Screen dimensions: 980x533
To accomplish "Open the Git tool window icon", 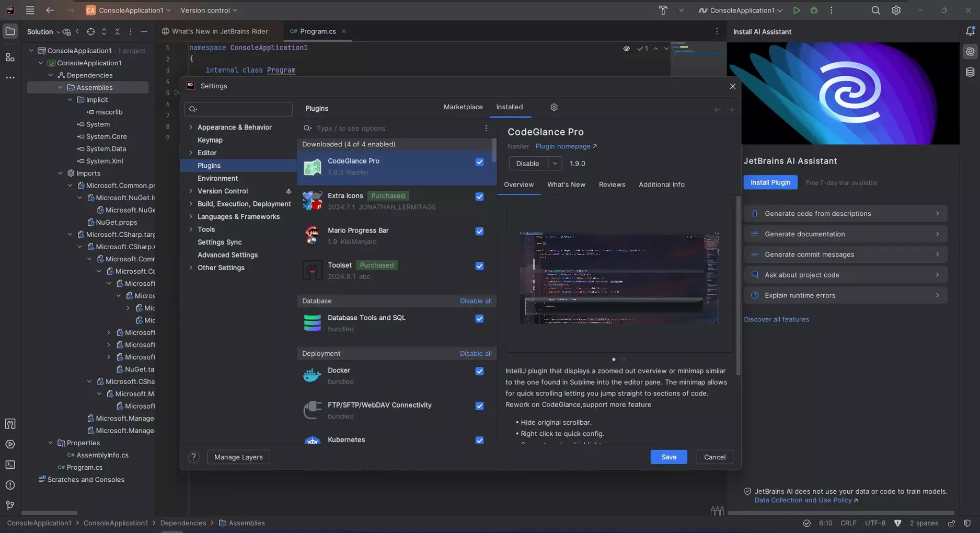I will pyautogui.click(x=10, y=505).
